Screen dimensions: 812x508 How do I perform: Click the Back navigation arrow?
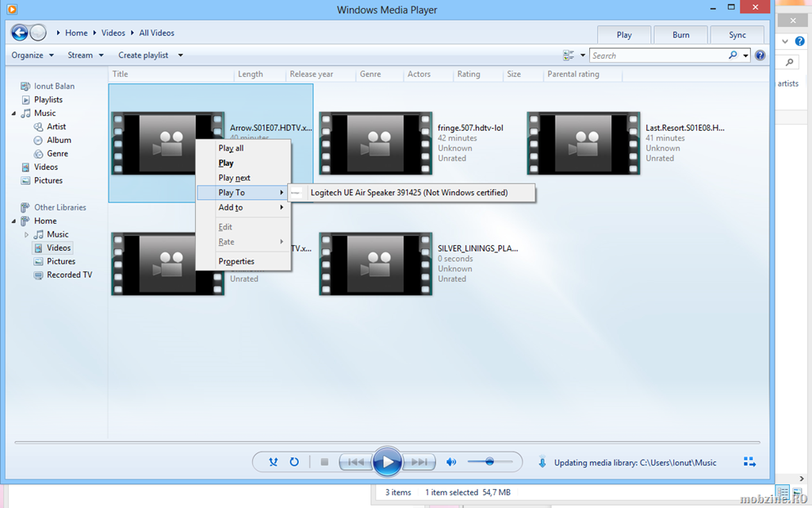tap(20, 33)
